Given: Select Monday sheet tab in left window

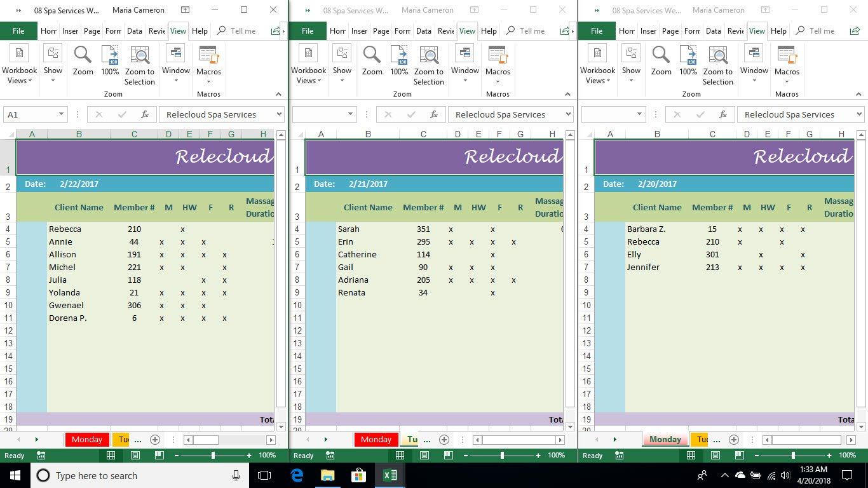Looking at the screenshot, I should [x=87, y=439].
